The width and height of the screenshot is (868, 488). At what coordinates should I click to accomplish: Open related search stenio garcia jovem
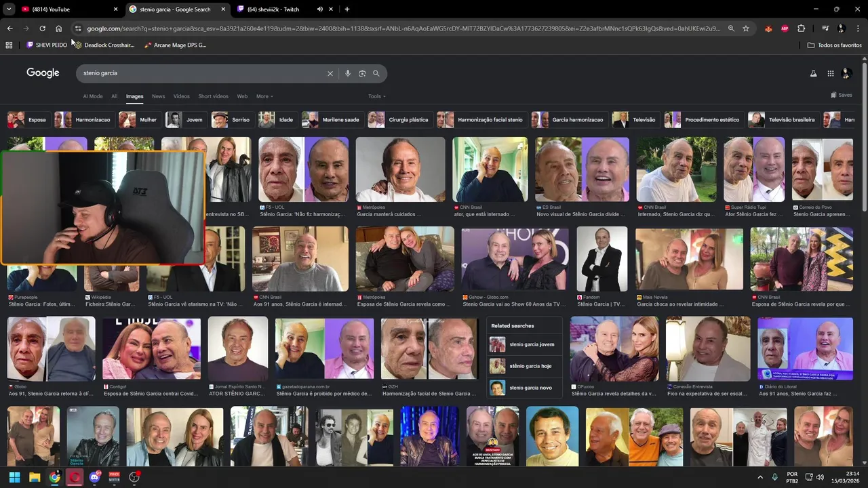524,344
